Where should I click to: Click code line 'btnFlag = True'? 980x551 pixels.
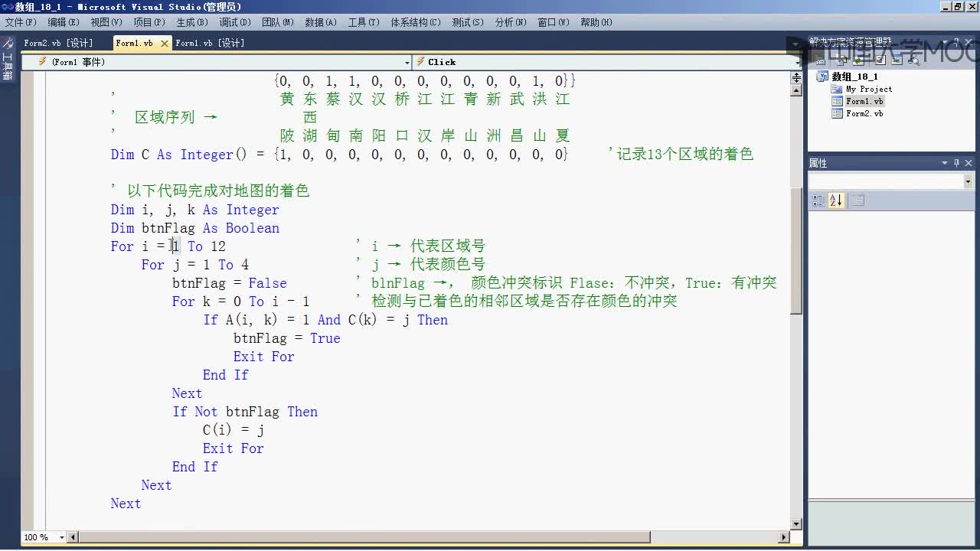(x=287, y=338)
